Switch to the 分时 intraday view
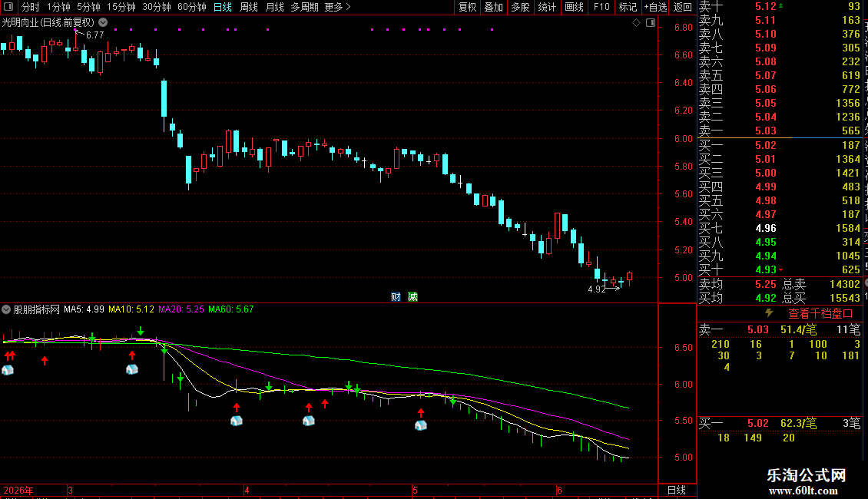Screen dimensions: 868x499 tap(31, 7)
